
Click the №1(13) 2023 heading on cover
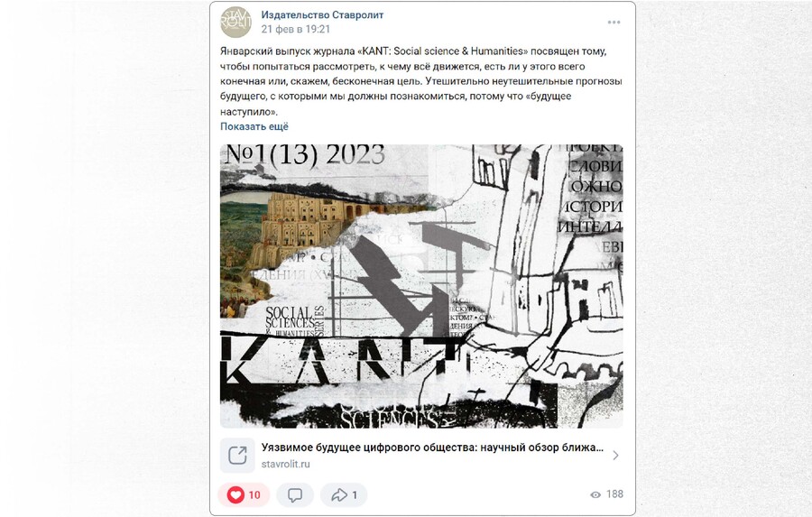pyautogui.click(x=306, y=155)
